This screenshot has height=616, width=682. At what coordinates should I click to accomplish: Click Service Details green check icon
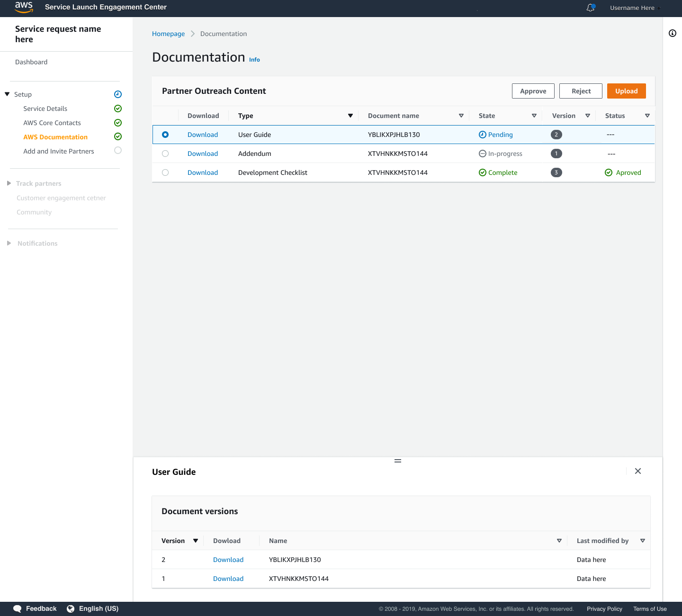click(x=118, y=109)
